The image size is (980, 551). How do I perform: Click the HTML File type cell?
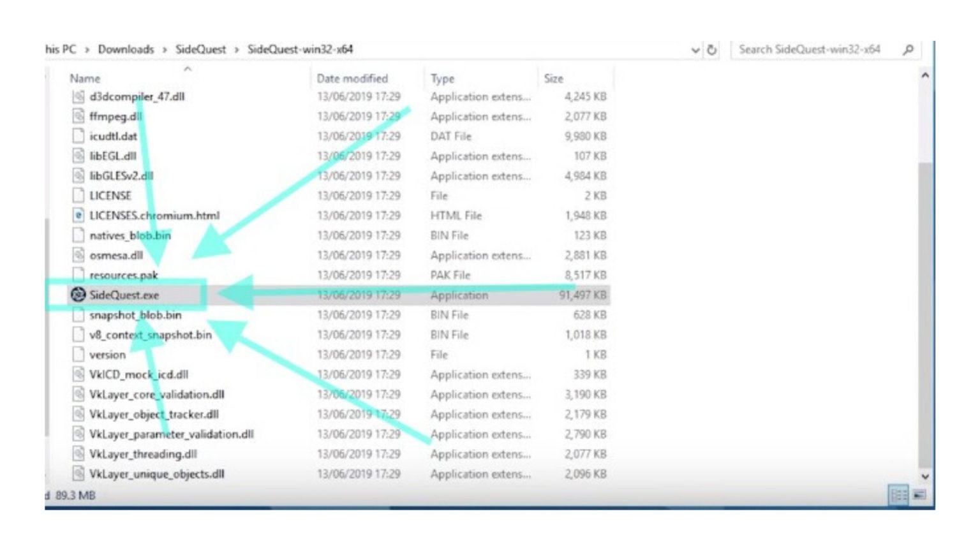[456, 216]
